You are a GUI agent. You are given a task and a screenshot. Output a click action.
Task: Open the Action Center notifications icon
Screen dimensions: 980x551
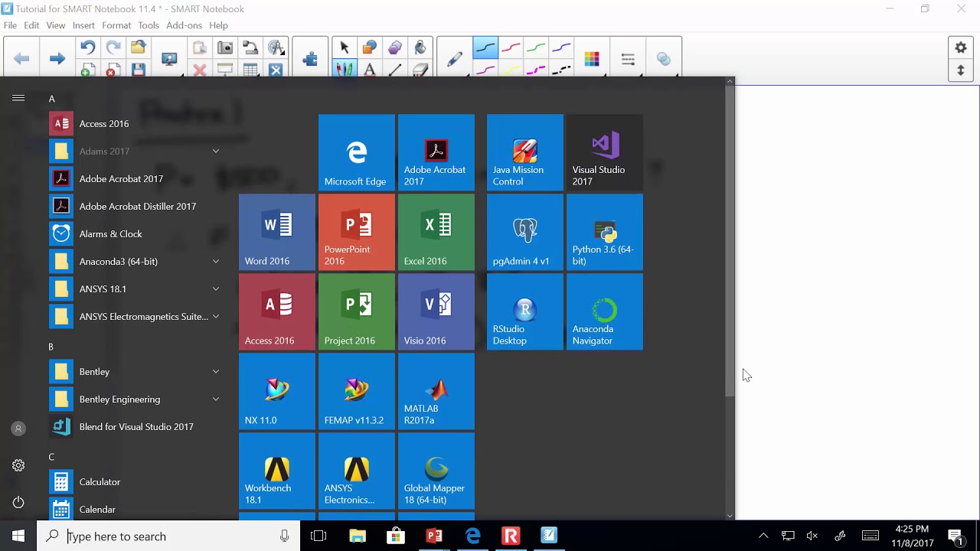pos(955,536)
